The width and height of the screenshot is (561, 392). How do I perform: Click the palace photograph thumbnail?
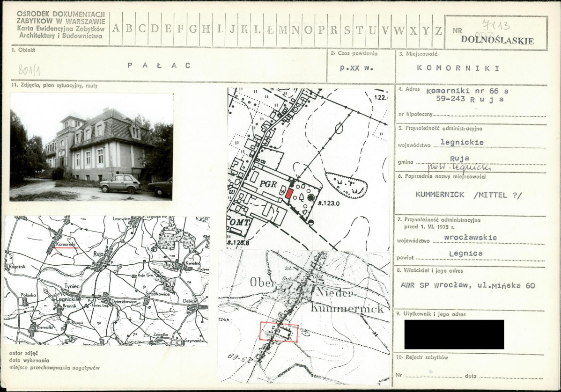point(91,147)
